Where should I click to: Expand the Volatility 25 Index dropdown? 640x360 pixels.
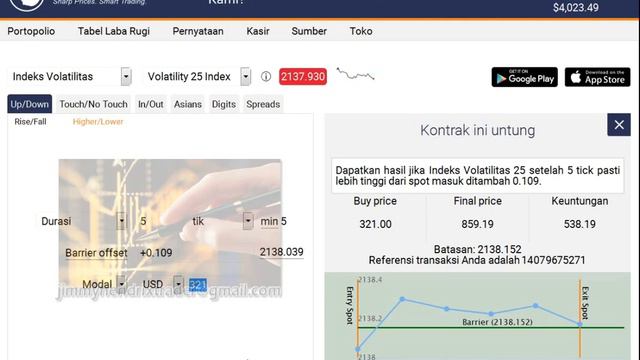[x=245, y=76]
